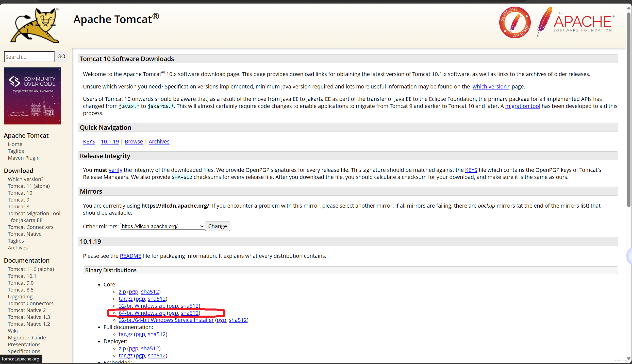Open Tomcat 10 download sidebar link
This screenshot has width=632, height=364.
click(x=20, y=193)
